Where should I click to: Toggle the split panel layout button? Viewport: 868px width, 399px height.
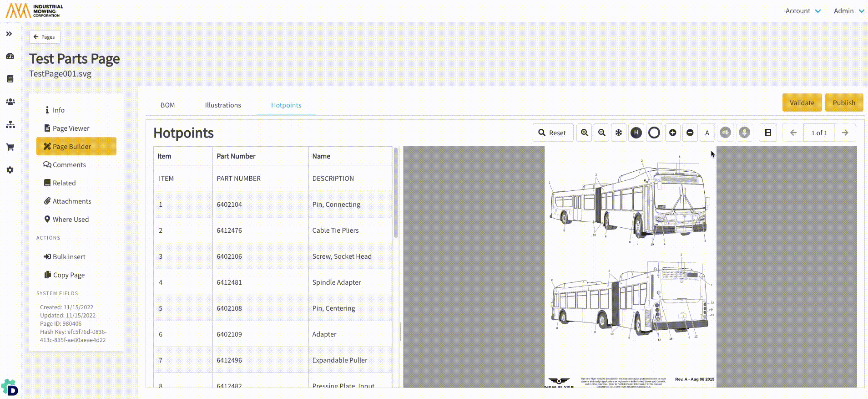768,133
